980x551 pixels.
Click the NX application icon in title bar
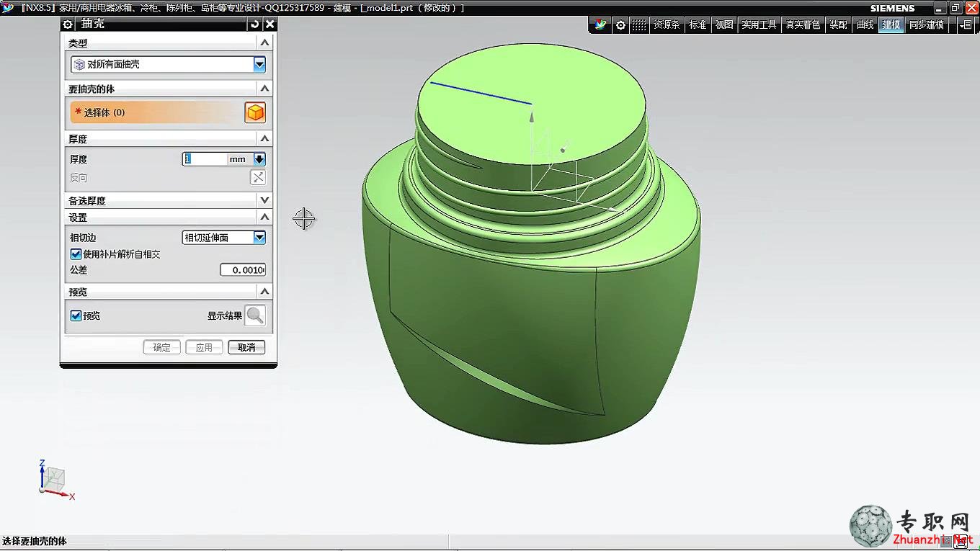[8, 8]
